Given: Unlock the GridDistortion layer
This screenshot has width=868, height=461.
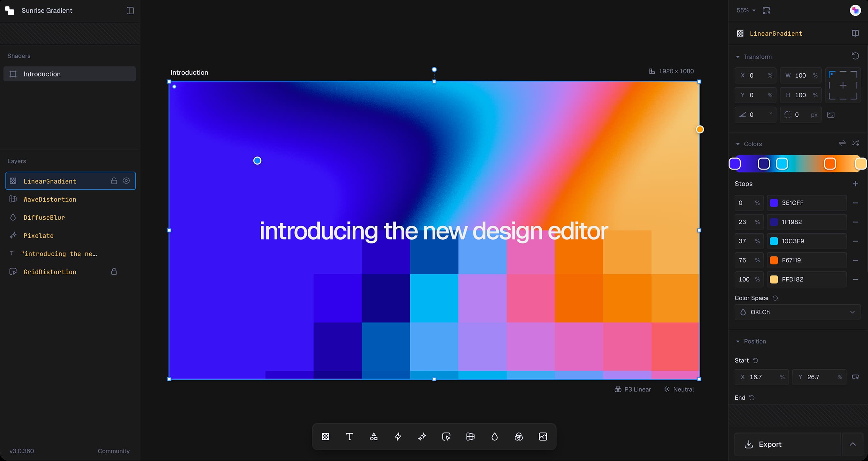Looking at the screenshot, I should tap(114, 272).
